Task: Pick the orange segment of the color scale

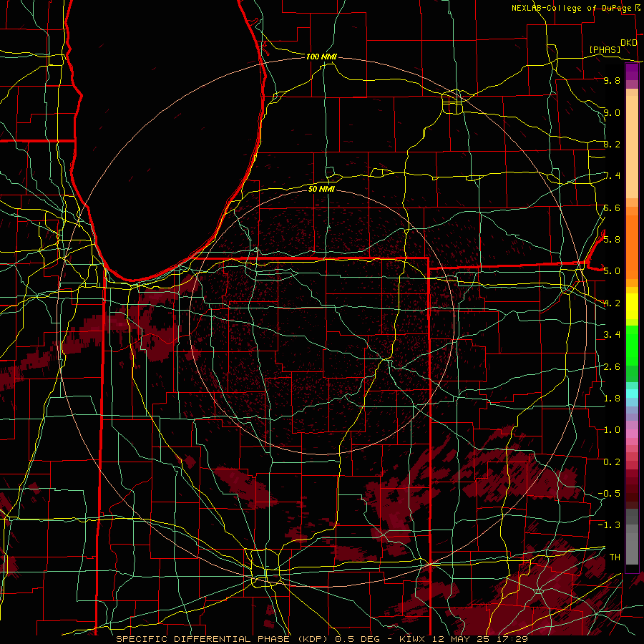Action: point(632,246)
